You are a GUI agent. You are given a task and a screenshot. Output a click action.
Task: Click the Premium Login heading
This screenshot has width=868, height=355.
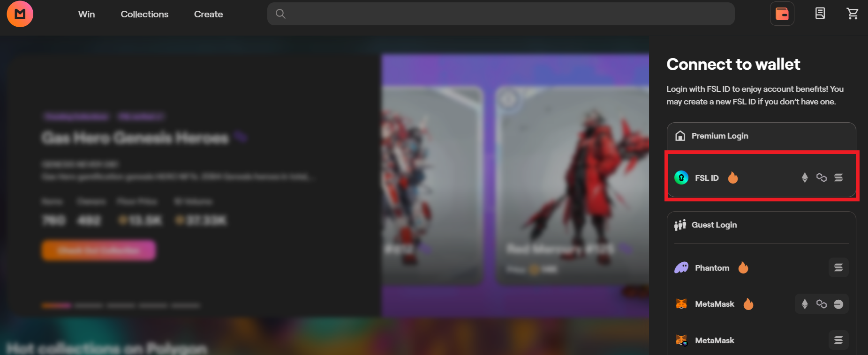(720, 136)
